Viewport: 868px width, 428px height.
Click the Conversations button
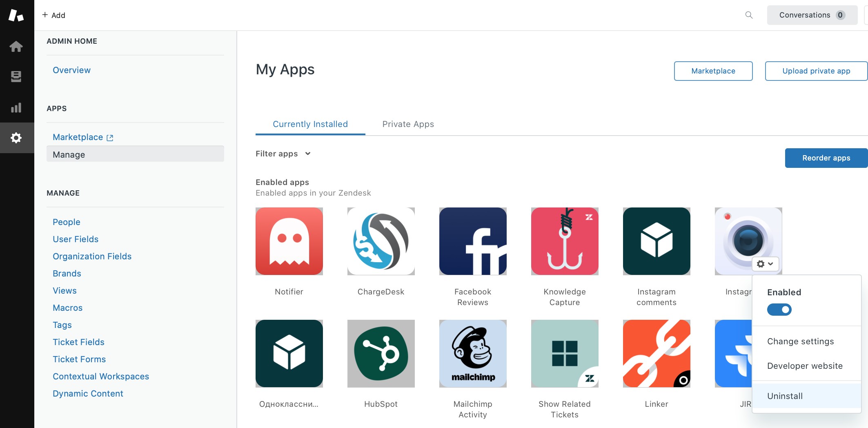[x=812, y=15]
